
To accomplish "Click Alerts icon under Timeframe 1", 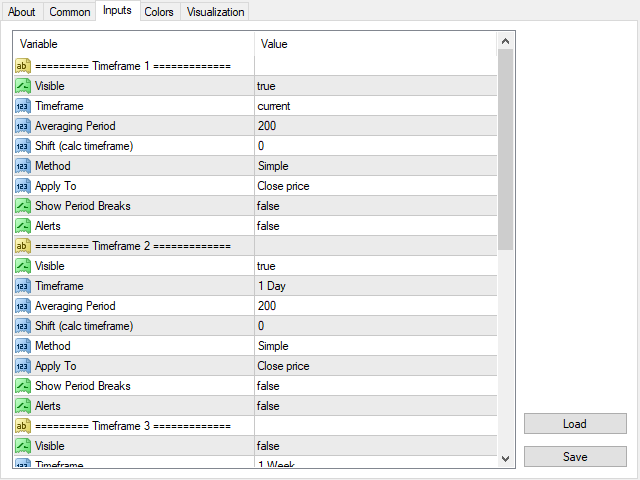I will coord(23,226).
